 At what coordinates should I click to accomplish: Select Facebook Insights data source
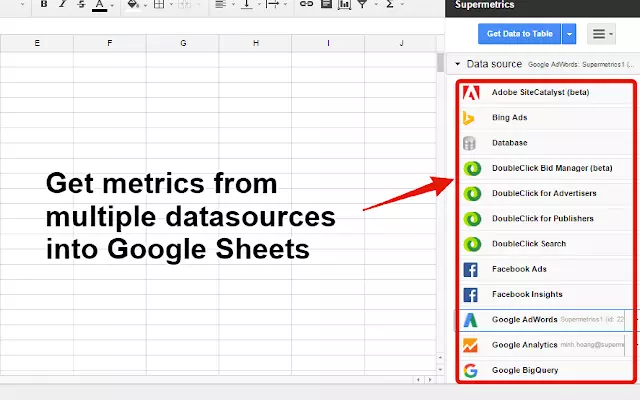click(546, 295)
